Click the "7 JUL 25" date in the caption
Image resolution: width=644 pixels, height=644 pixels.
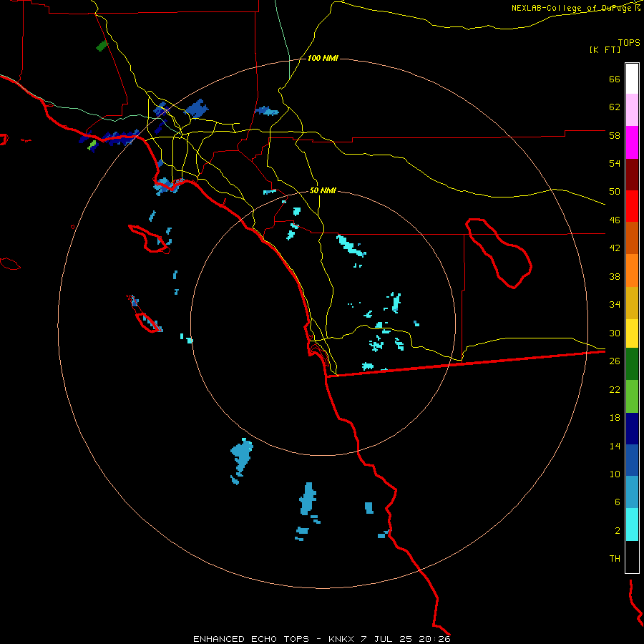click(387, 639)
